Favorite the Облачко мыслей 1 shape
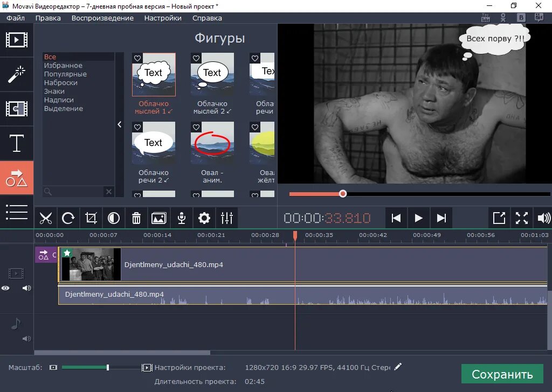 click(x=137, y=58)
